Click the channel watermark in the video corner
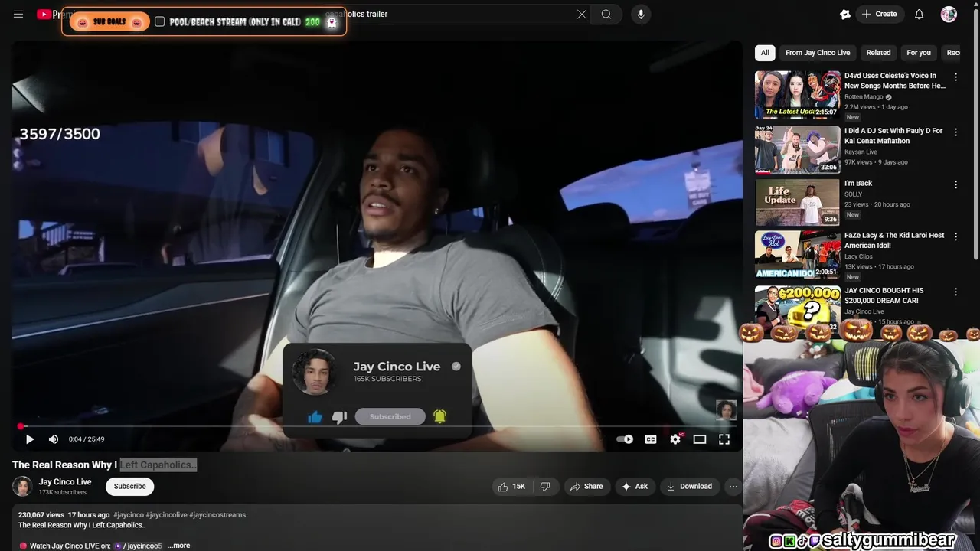Screen dimensions: 980x551 [x=726, y=410]
